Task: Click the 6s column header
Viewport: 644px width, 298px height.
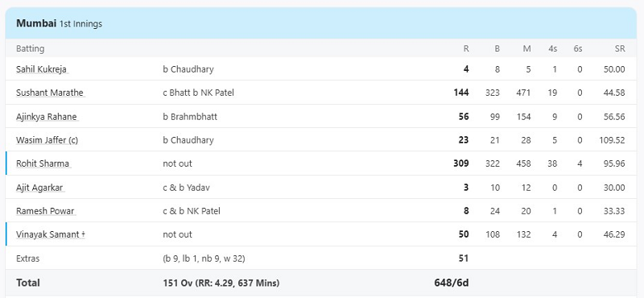Action: (578, 48)
